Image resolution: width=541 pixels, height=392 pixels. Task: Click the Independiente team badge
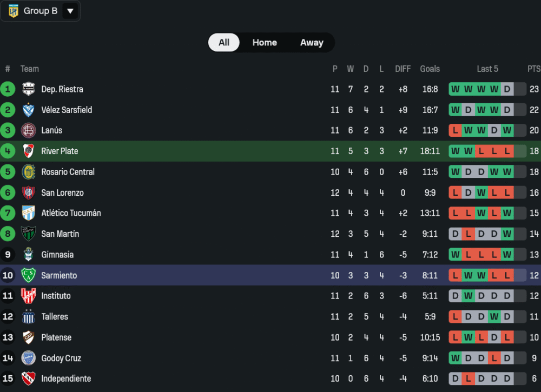(28, 378)
